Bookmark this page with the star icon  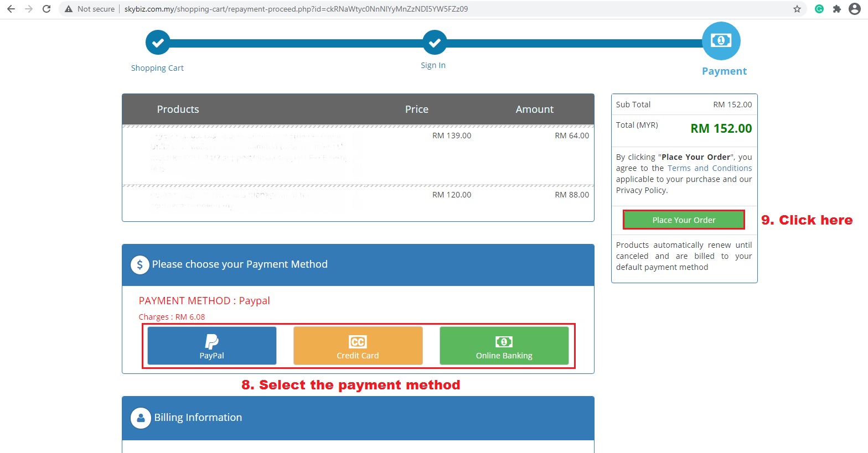pos(797,9)
